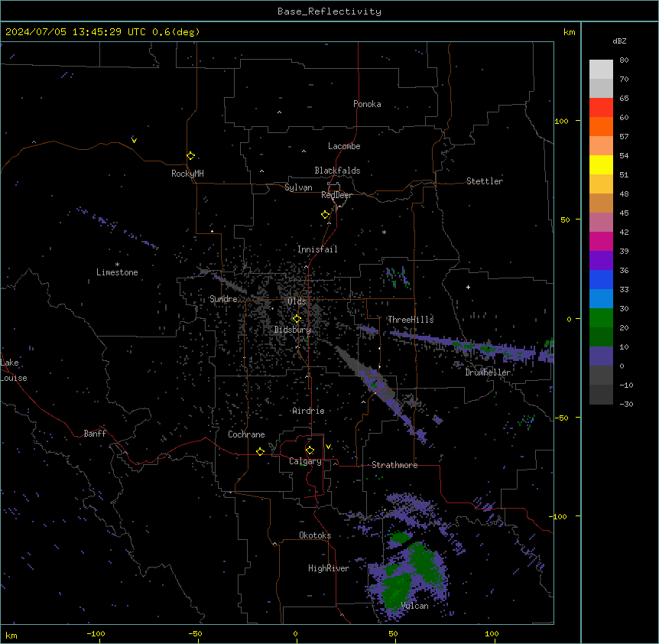Click the white plus marker east of ThreeHills
Screen dimensions: 659x644
coord(468,287)
